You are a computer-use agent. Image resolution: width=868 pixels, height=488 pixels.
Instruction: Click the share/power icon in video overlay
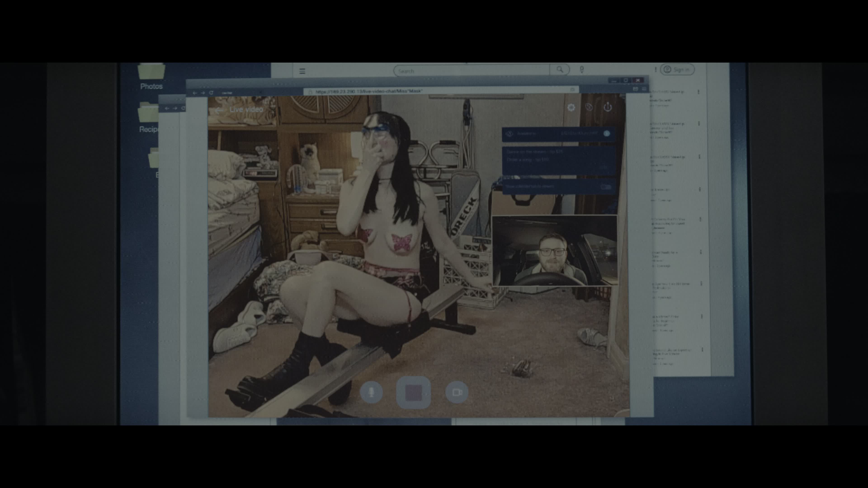608,107
